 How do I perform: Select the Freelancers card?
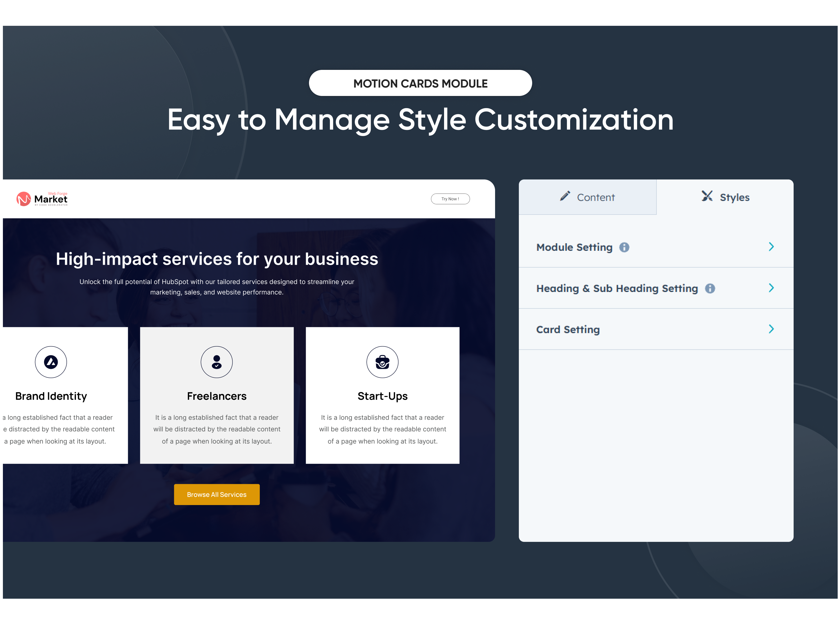[217, 395]
